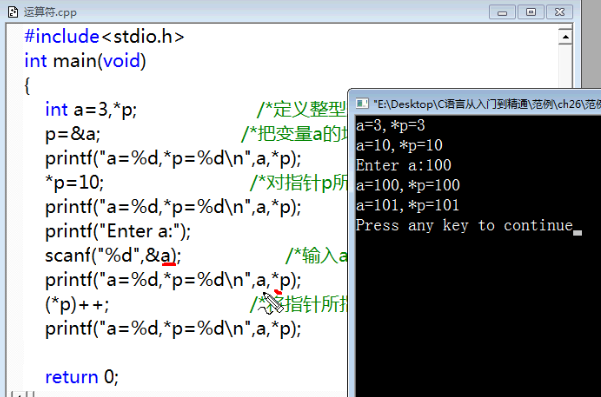Click Press any key to continue text
The width and height of the screenshot is (601, 397).
tap(464, 225)
